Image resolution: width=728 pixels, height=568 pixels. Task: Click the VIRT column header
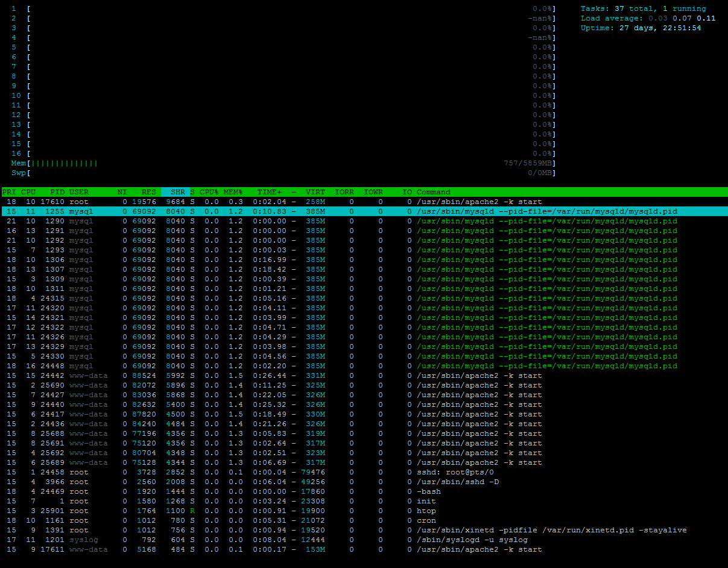tap(315, 192)
